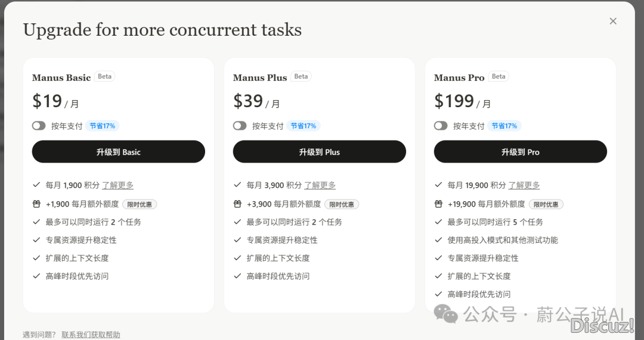
Task: Upgrade with 升级到 Basic button
Action: pos(118,152)
